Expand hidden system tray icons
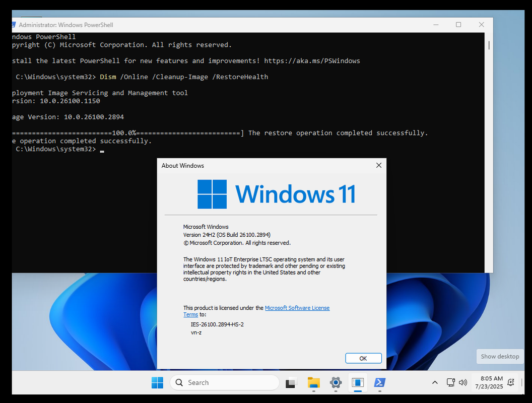 435,383
